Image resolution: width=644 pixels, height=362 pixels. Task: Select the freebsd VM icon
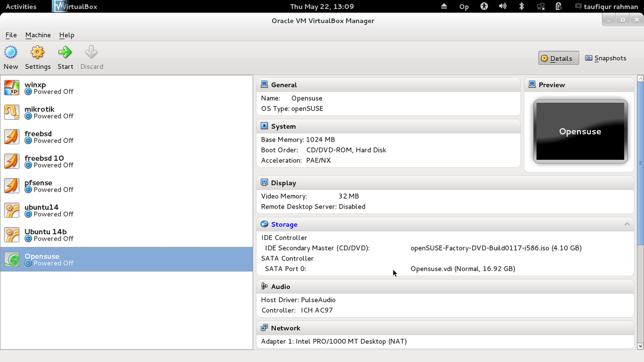pyautogui.click(x=12, y=137)
